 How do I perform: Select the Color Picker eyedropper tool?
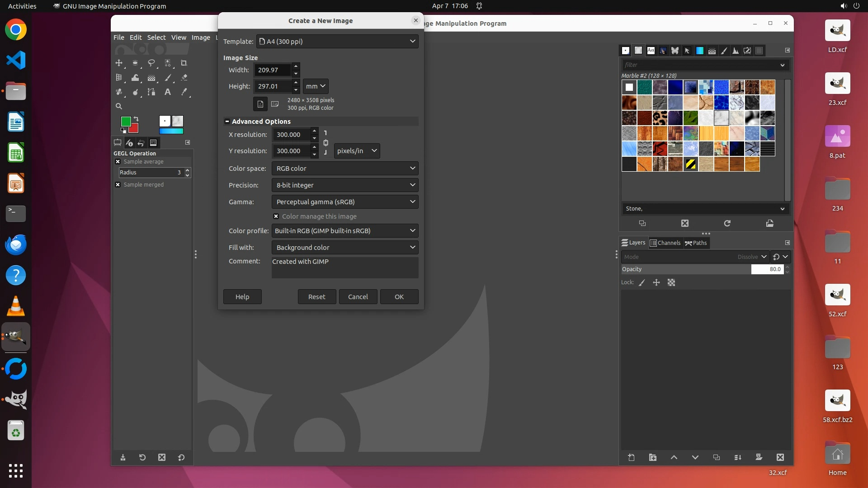pyautogui.click(x=184, y=92)
